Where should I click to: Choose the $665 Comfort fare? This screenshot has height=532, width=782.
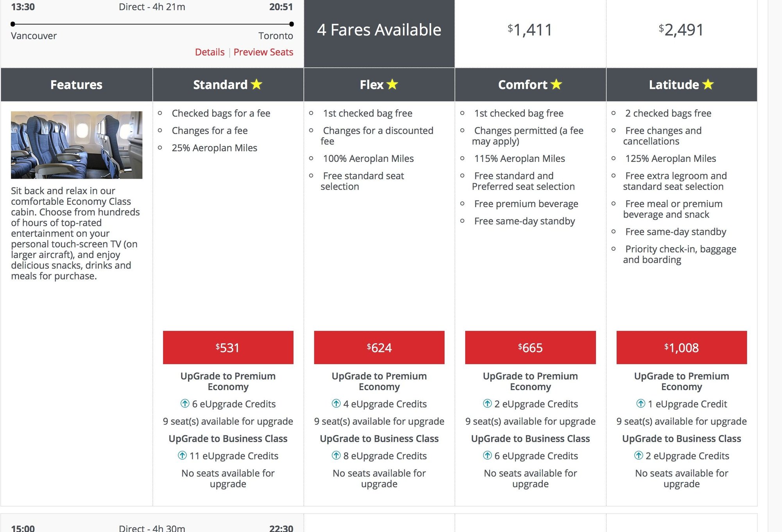pyautogui.click(x=530, y=348)
